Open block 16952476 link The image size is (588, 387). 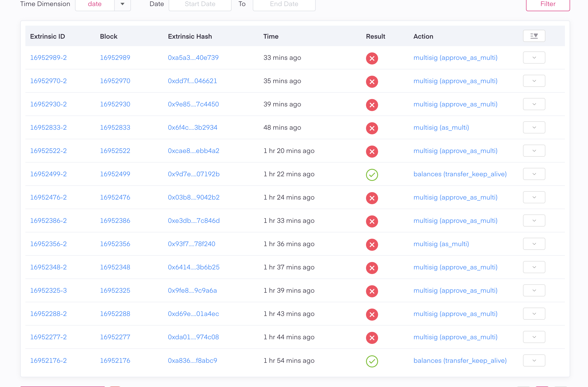[115, 197]
